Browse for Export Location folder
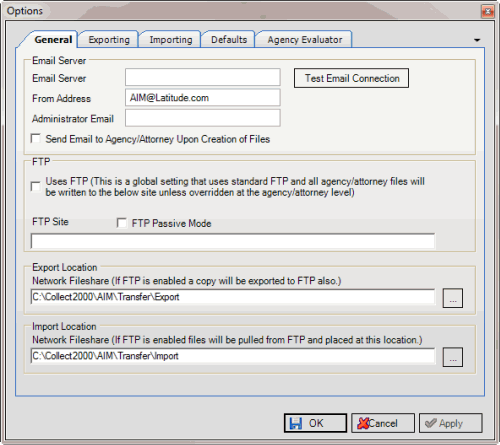Viewport: 500px width, 445px height. [x=453, y=298]
